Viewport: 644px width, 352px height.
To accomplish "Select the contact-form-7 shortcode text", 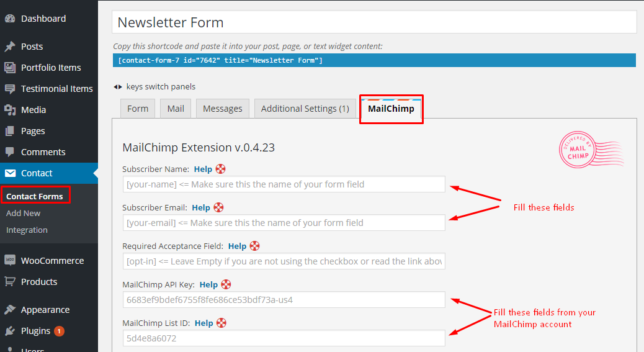I will click(220, 60).
